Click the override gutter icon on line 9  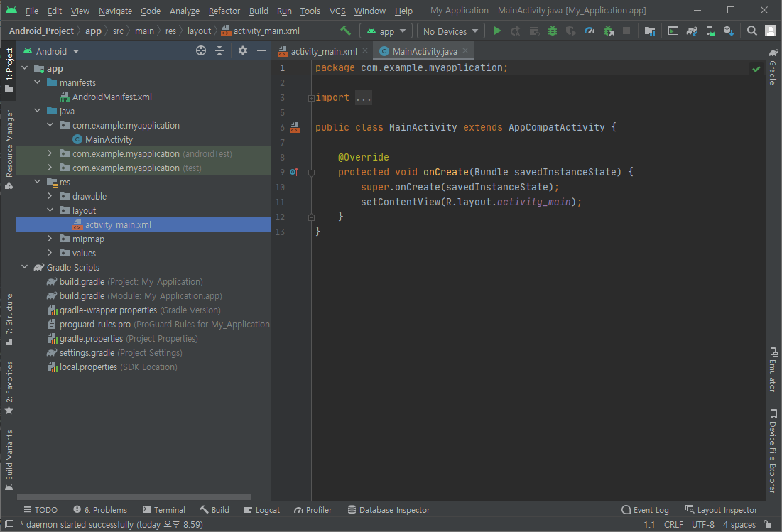coord(294,172)
